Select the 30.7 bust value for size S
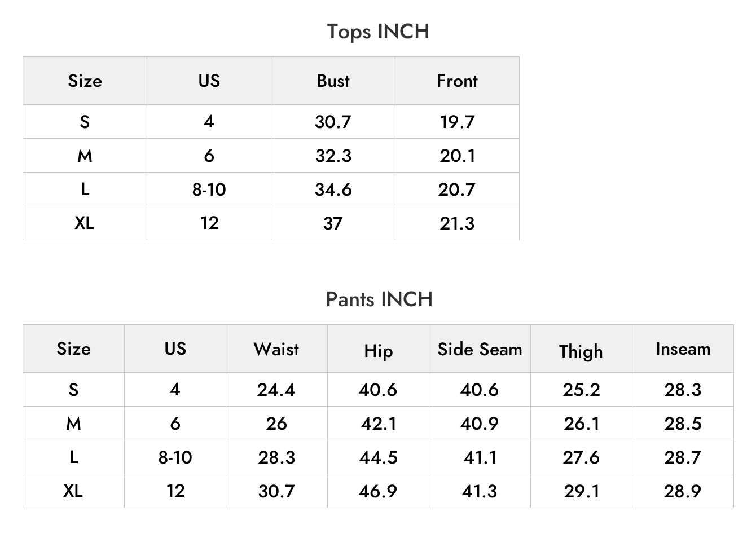This screenshot has width=756, height=547. pos(333,122)
